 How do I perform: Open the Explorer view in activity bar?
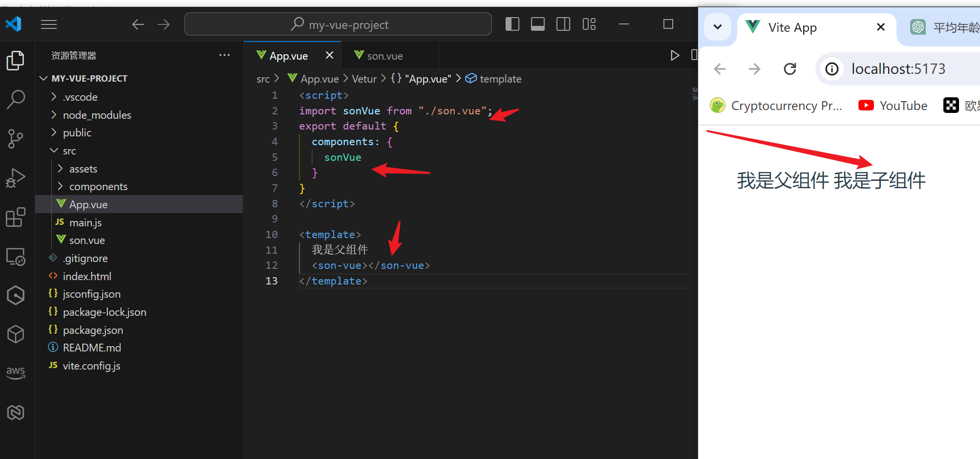pyautogui.click(x=16, y=61)
